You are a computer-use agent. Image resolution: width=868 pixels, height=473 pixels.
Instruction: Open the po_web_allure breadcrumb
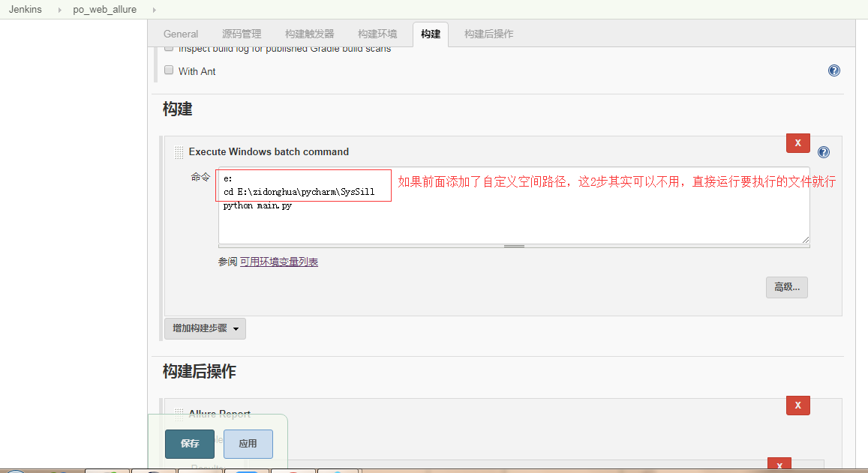point(104,10)
